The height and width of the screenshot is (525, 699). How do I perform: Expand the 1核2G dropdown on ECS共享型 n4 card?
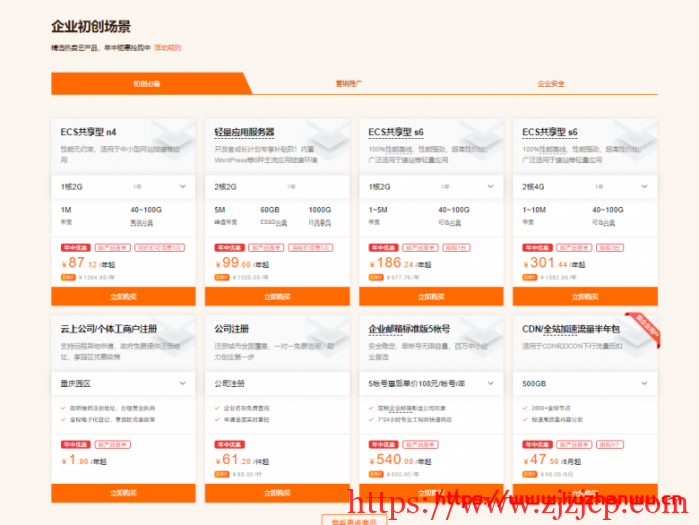pos(123,187)
